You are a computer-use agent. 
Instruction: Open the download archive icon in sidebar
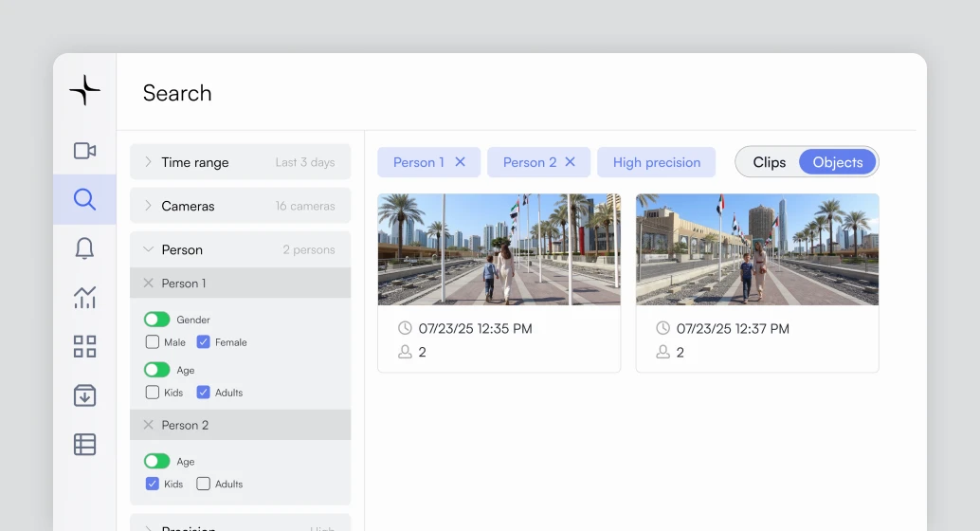pyautogui.click(x=84, y=395)
